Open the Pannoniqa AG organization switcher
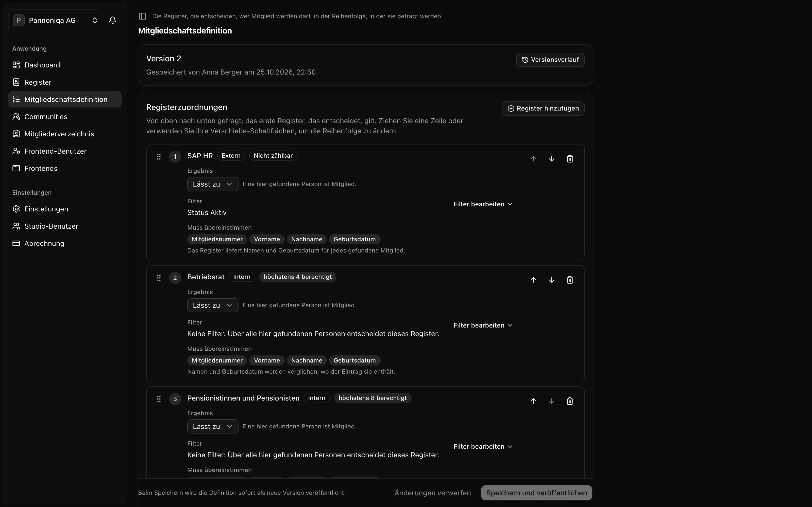 coord(55,21)
